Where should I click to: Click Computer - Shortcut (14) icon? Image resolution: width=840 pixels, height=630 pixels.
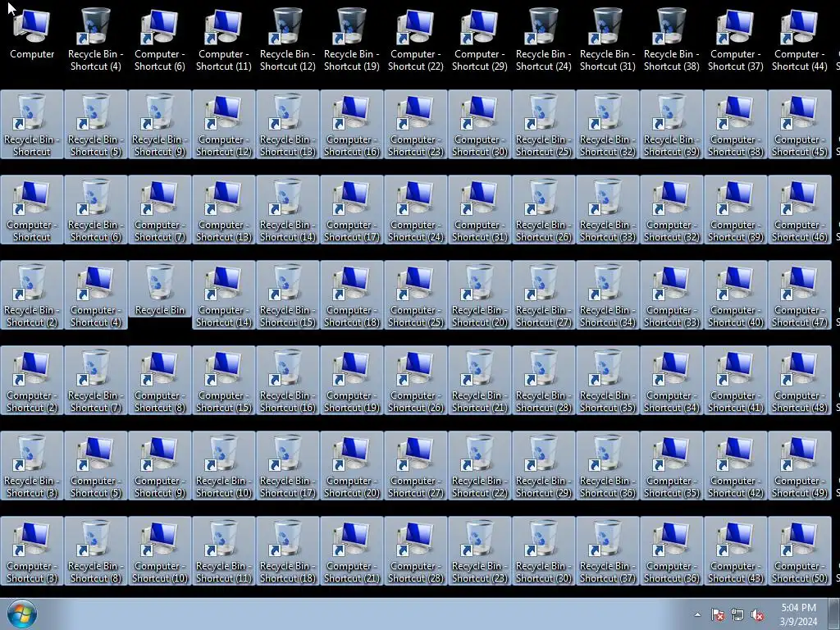223,294
